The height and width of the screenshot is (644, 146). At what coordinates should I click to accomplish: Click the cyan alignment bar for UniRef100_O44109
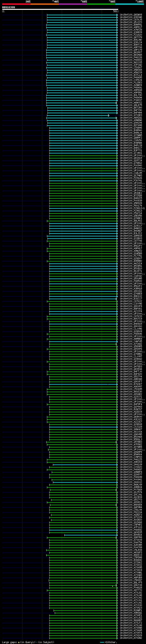[x=85, y=464]
